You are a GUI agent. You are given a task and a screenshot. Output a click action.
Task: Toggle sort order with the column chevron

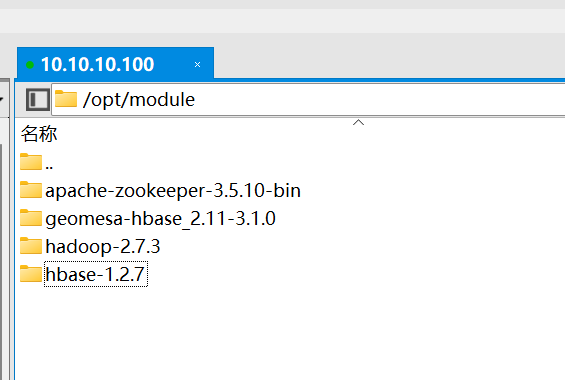(x=358, y=123)
